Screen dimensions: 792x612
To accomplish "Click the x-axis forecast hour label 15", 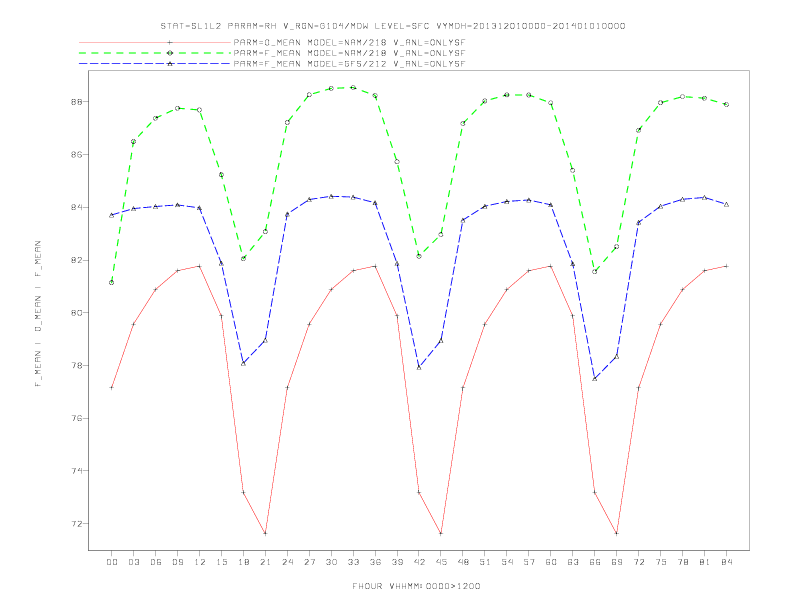I will [221, 562].
